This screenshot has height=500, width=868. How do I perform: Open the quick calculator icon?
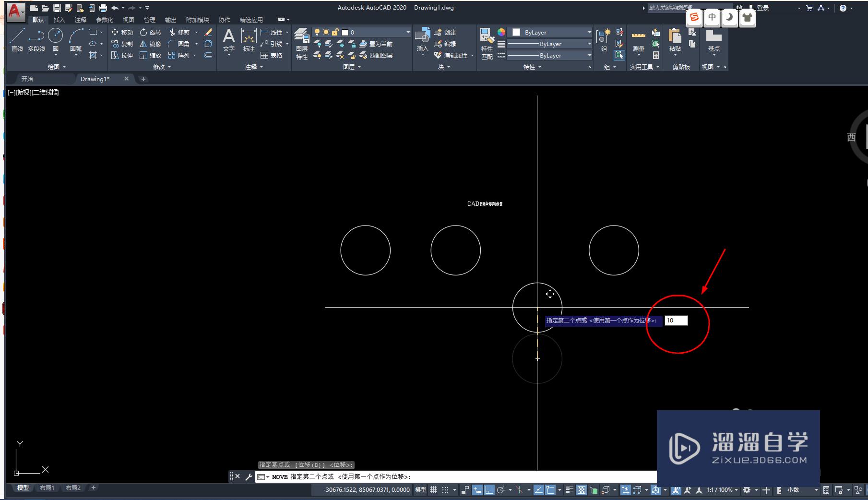coord(656,55)
